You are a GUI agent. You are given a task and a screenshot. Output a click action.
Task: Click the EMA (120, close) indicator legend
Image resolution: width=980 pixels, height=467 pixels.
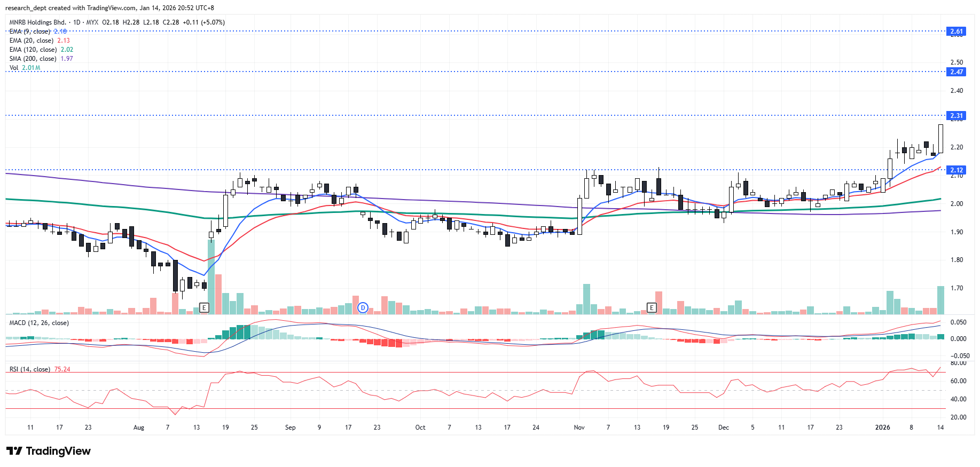pos(33,50)
